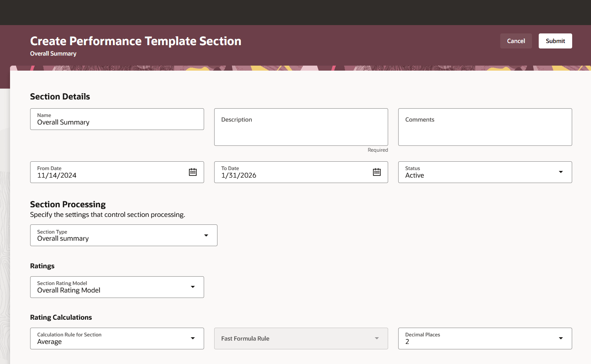This screenshot has width=591, height=364.
Task: Click into the Name input field
Action: (x=117, y=122)
